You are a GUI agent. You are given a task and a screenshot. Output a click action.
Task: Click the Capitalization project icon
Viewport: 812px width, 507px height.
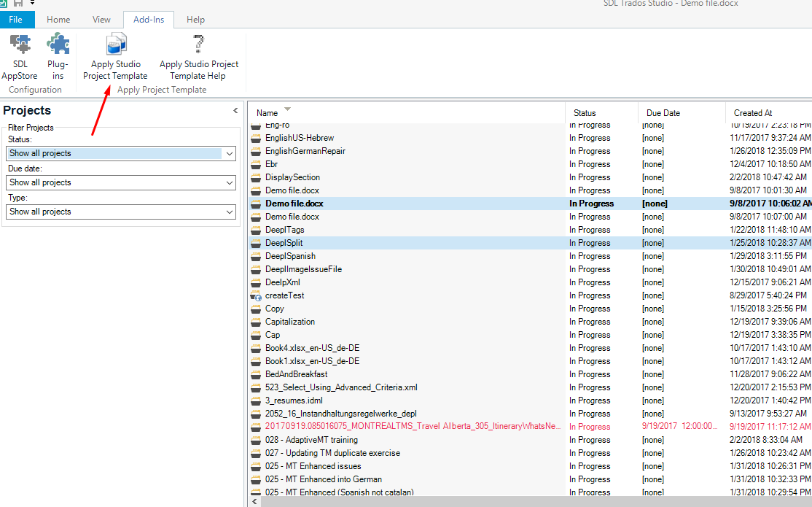256,322
